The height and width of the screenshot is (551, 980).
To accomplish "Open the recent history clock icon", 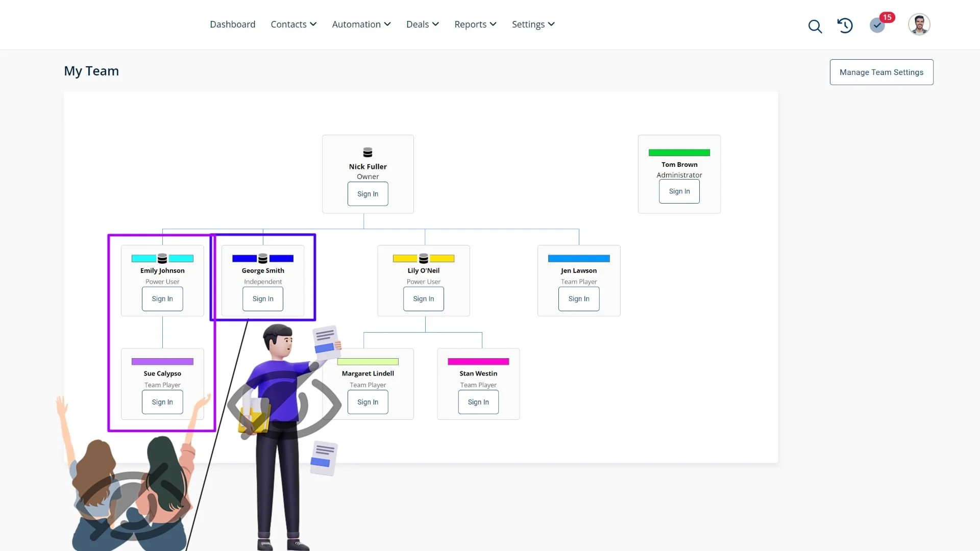I will 845,25.
